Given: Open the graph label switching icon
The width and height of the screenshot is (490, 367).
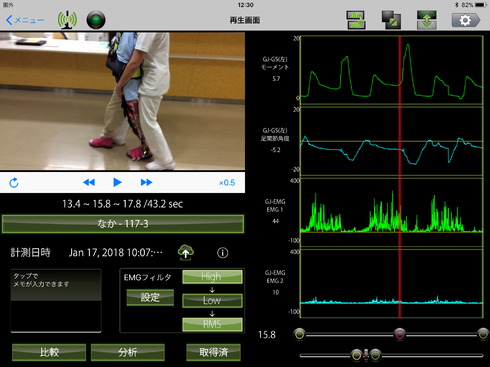Looking at the screenshot, I should tap(356, 20).
